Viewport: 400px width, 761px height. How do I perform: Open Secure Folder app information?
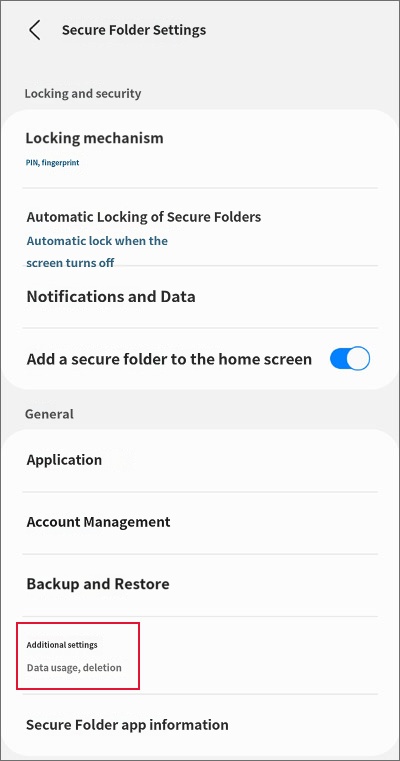(x=200, y=725)
